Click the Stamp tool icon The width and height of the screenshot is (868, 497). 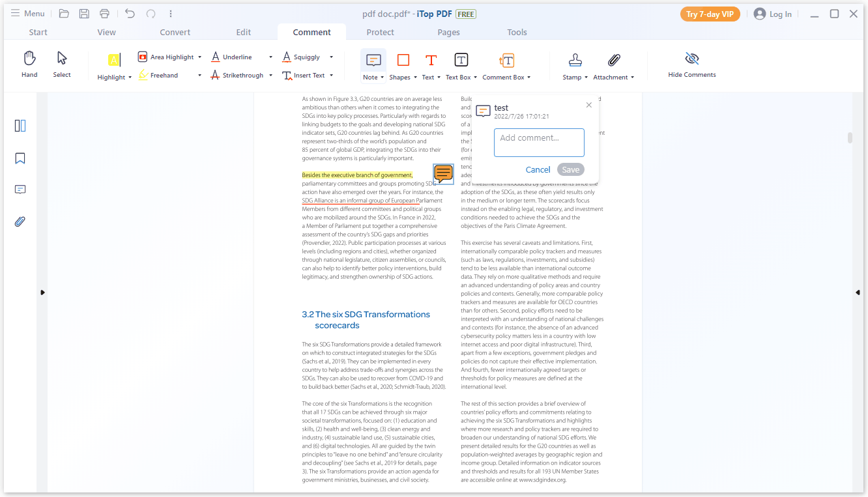click(x=575, y=61)
